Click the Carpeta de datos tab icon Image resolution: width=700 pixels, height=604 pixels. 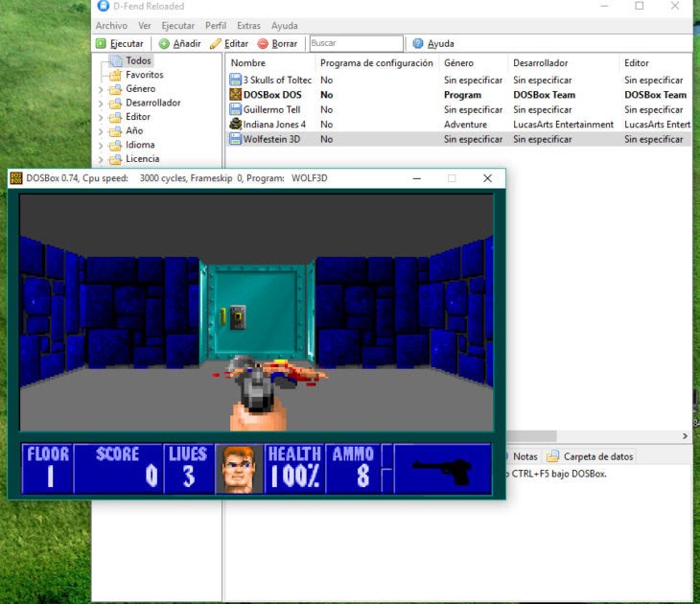(x=552, y=456)
